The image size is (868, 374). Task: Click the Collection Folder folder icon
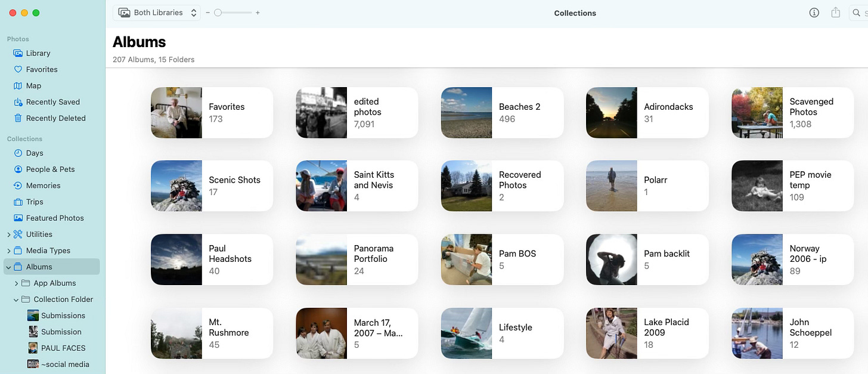pyautogui.click(x=26, y=299)
